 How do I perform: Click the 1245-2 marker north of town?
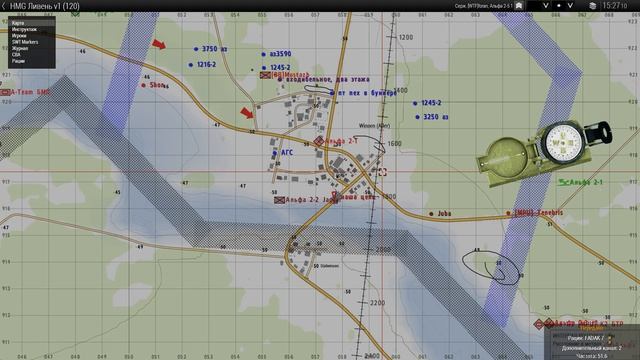click(264, 68)
